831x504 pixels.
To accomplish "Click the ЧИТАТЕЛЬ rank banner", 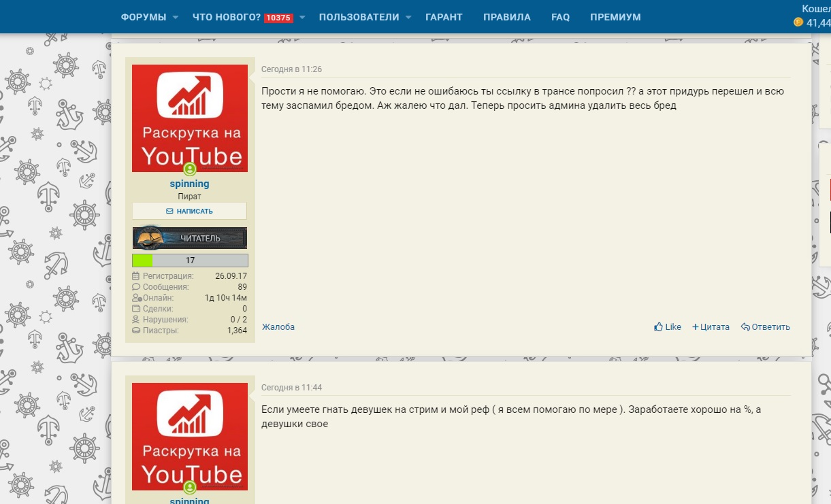I will coord(190,238).
